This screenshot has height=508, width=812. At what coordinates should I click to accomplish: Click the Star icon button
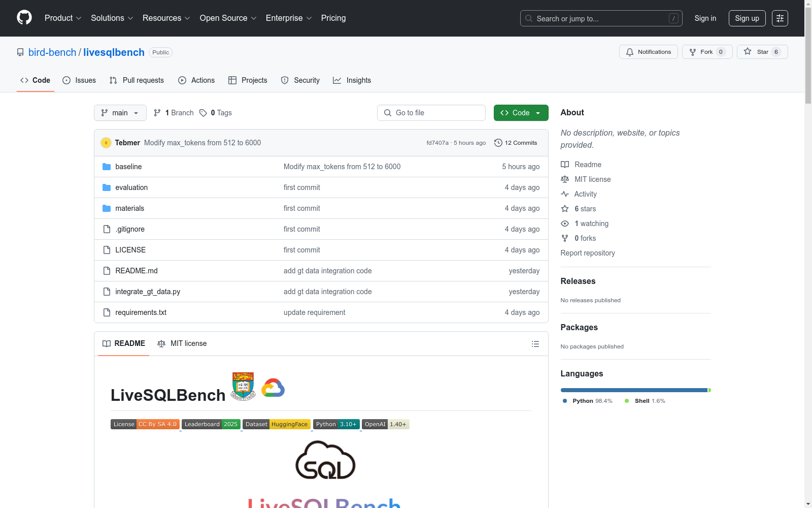762,52
